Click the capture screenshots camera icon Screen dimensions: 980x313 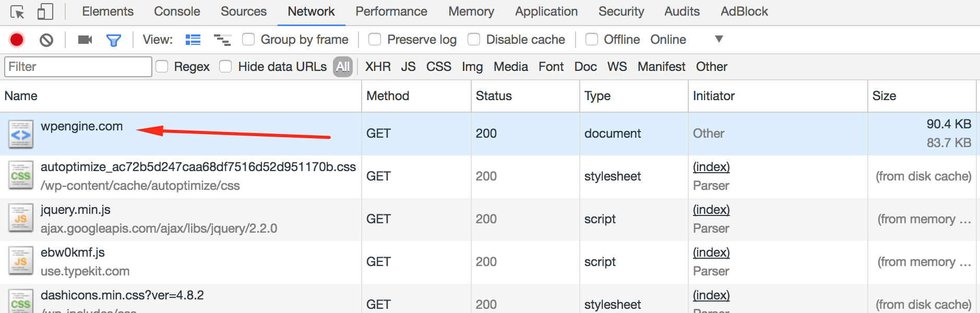[x=85, y=40]
